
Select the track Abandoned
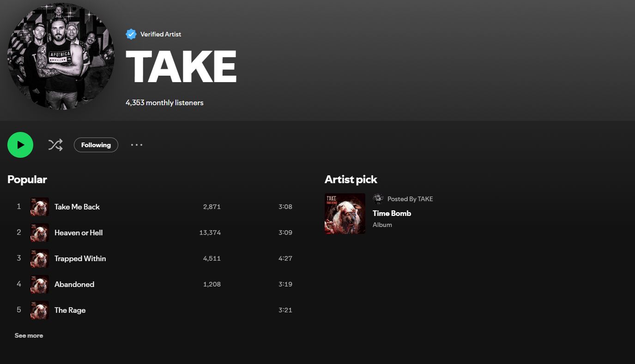pyautogui.click(x=74, y=284)
